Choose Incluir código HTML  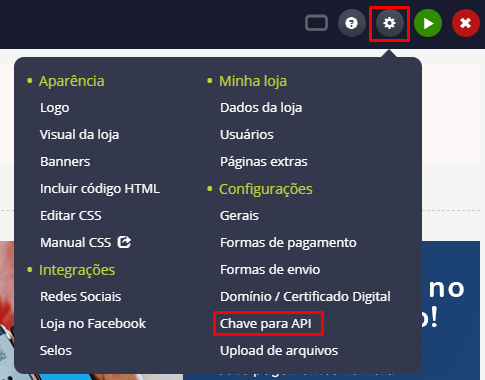click(100, 189)
